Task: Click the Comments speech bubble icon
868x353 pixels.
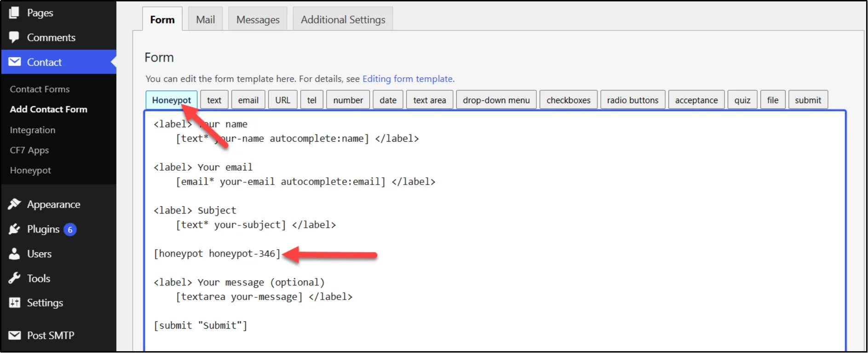Action: point(14,37)
